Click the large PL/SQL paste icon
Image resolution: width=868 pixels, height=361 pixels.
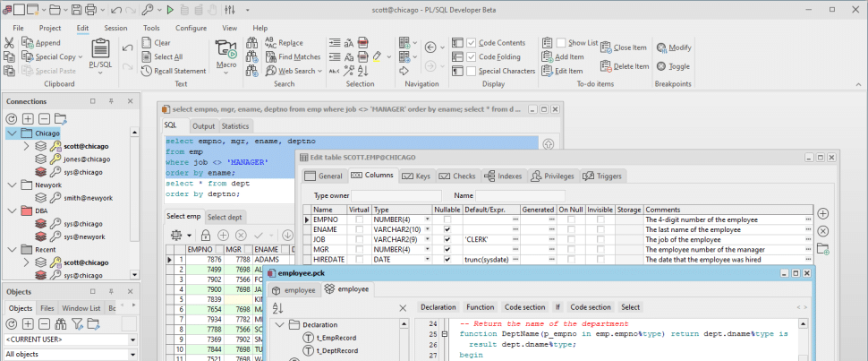pos(100,48)
